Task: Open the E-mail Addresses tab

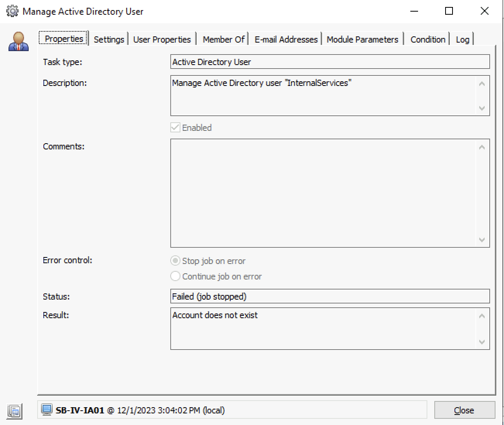Action: pyautogui.click(x=286, y=39)
